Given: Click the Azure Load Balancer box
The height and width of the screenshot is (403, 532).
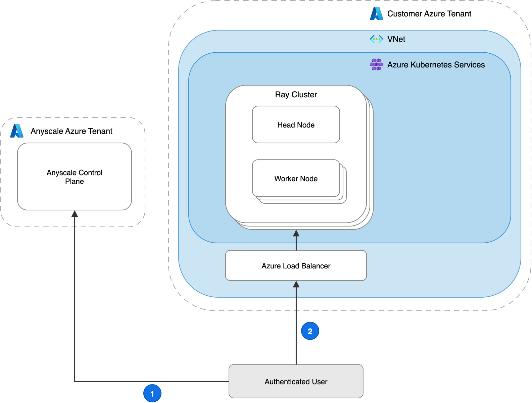Looking at the screenshot, I should pyautogui.click(x=296, y=265).
